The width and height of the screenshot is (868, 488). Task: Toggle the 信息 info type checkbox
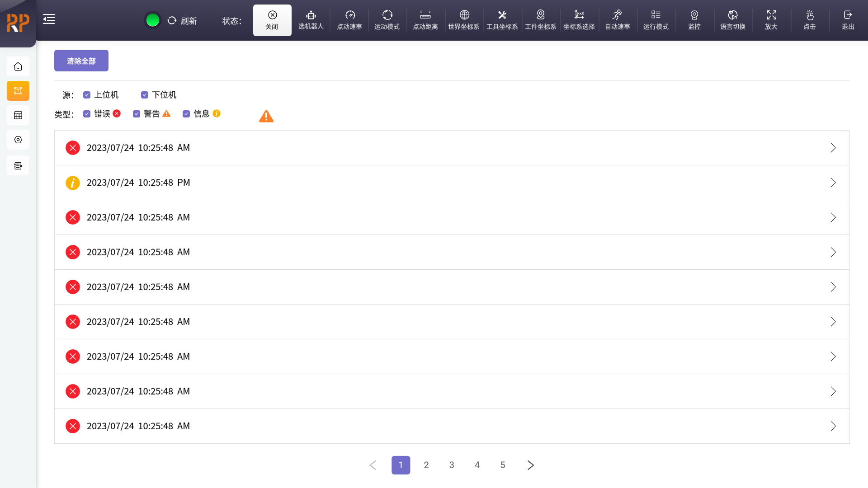click(186, 114)
